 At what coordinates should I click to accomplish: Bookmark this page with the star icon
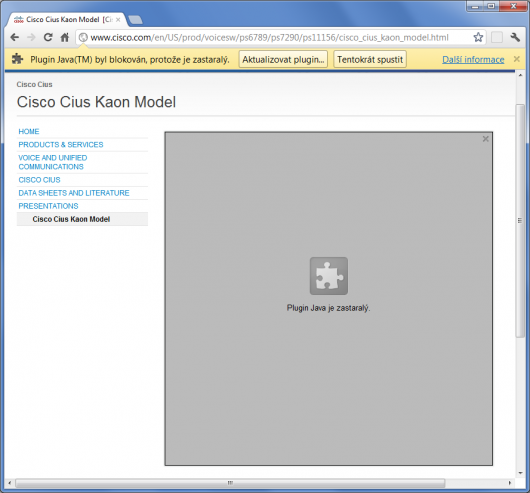(x=478, y=37)
